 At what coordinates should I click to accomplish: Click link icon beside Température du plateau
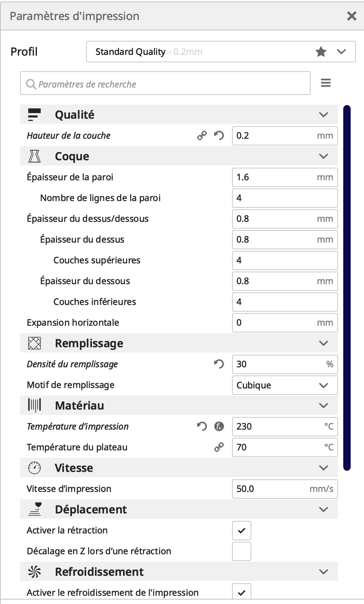click(219, 447)
